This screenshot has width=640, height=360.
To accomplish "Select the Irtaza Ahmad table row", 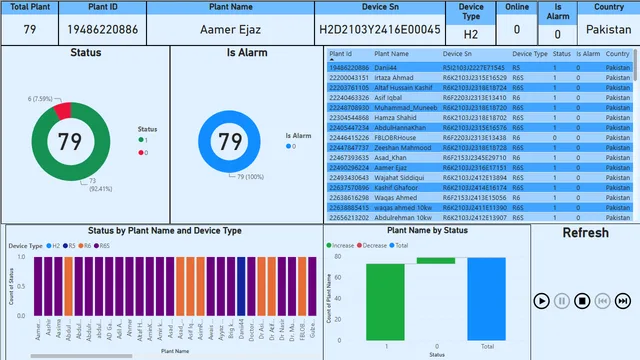I will coord(480,78).
